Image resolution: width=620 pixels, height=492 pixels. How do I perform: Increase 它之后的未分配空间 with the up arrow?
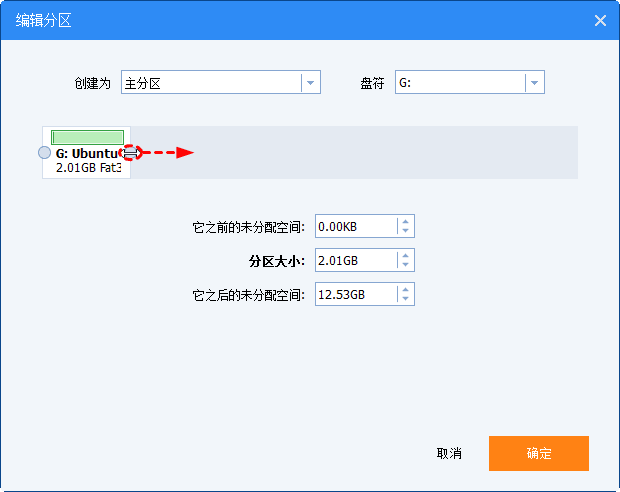point(405,290)
